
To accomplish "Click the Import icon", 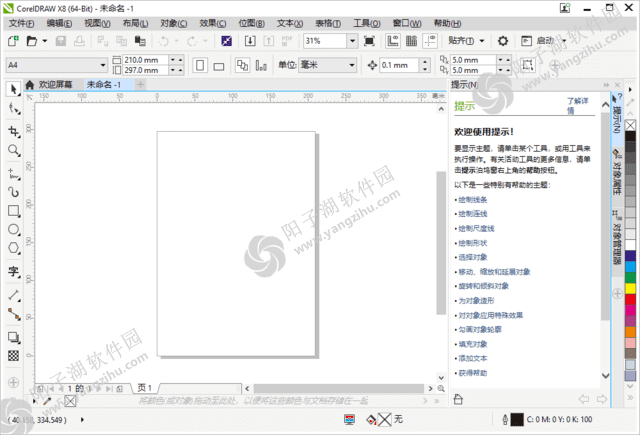I will pyautogui.click(x=250, y=41).
